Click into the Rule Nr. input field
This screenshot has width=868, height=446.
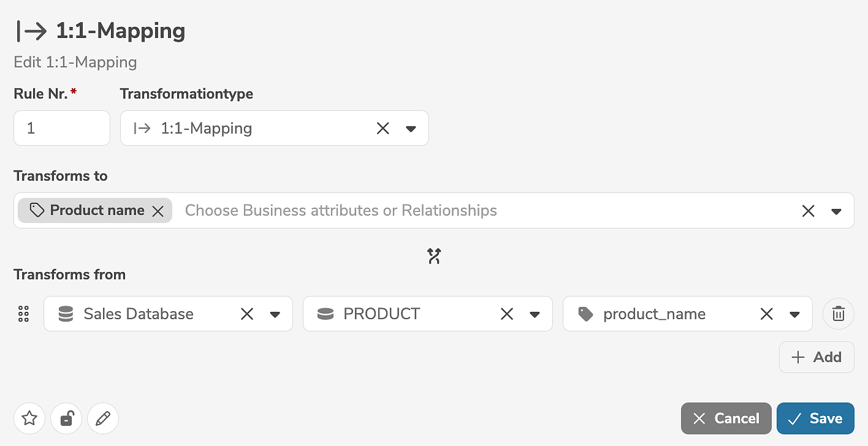tap(62, 128)
